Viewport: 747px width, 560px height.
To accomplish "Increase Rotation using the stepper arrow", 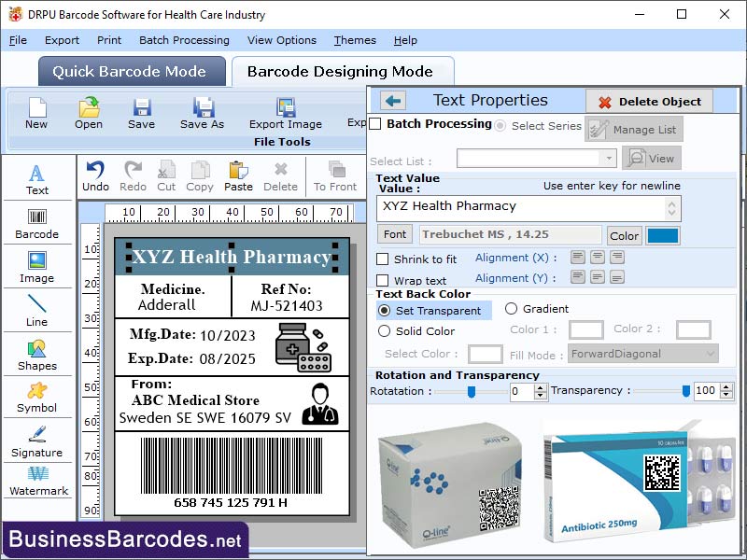I will [540, 388].
